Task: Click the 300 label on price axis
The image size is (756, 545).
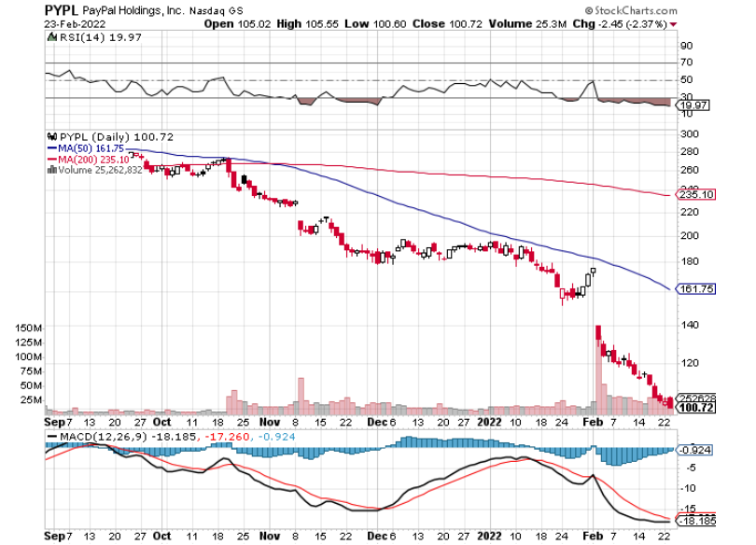Action: [690, 134]
